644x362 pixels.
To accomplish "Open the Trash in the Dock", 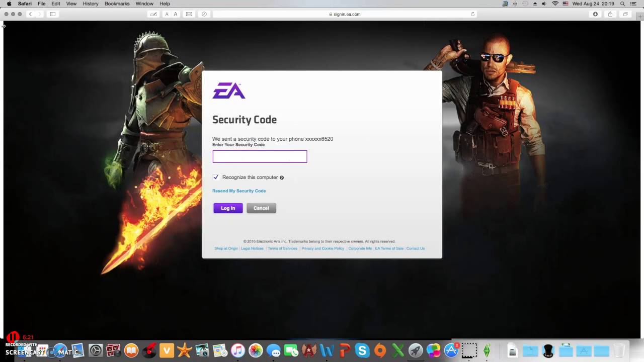I will (x=619, y=350).
